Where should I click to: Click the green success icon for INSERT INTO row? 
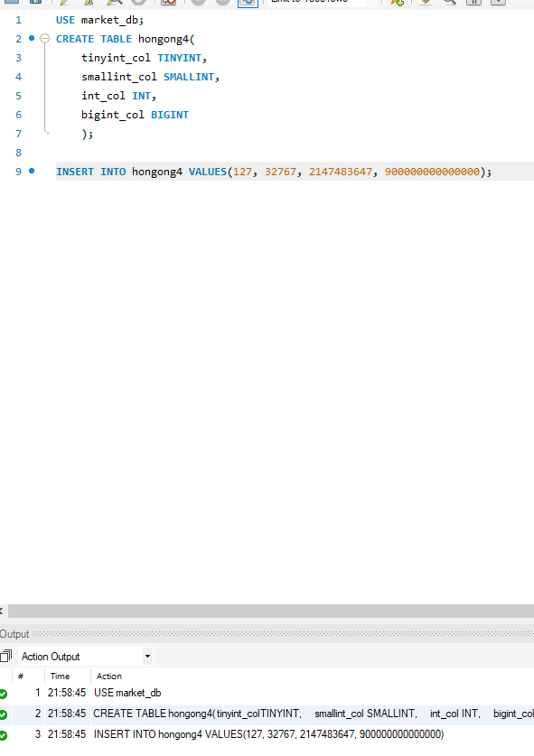click(x=3, y=735)
